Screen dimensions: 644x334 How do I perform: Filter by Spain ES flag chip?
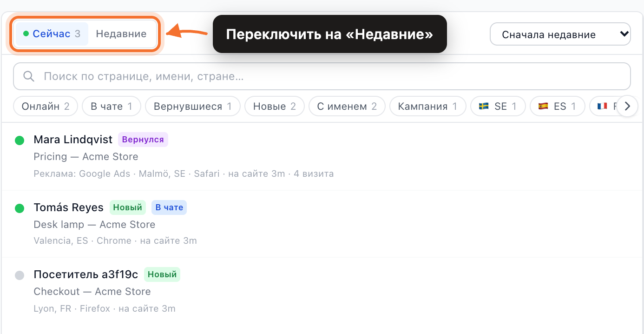557,106
